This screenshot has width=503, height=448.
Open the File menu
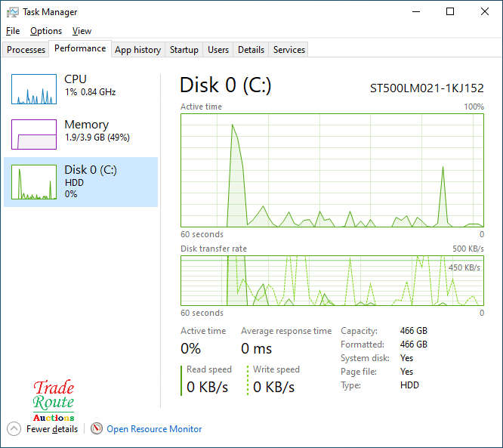coord(13,31)
